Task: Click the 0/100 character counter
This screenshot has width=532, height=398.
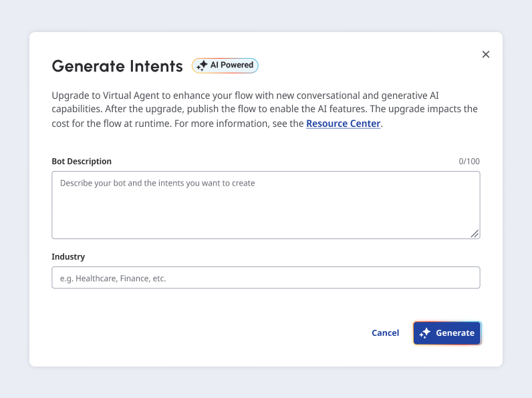Action: click(469, 162)
